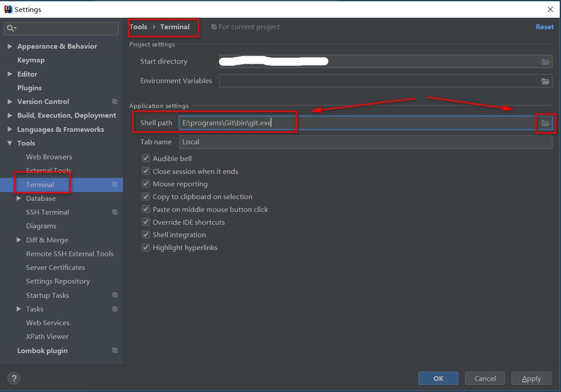Click the OK button
Screen dimensions: 561x392
pyautogui.click(x=438, y=378)
